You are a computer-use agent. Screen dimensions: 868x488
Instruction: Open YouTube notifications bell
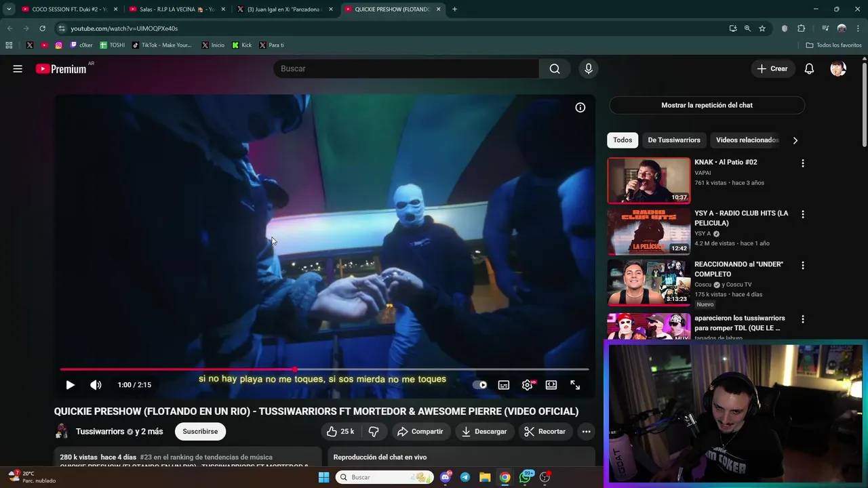point(809,68)
